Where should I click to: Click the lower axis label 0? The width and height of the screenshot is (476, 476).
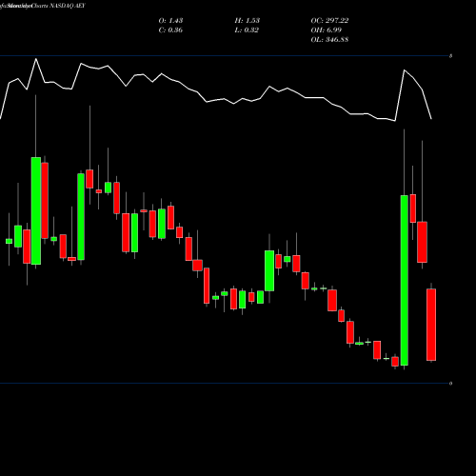tap(450, 384)
